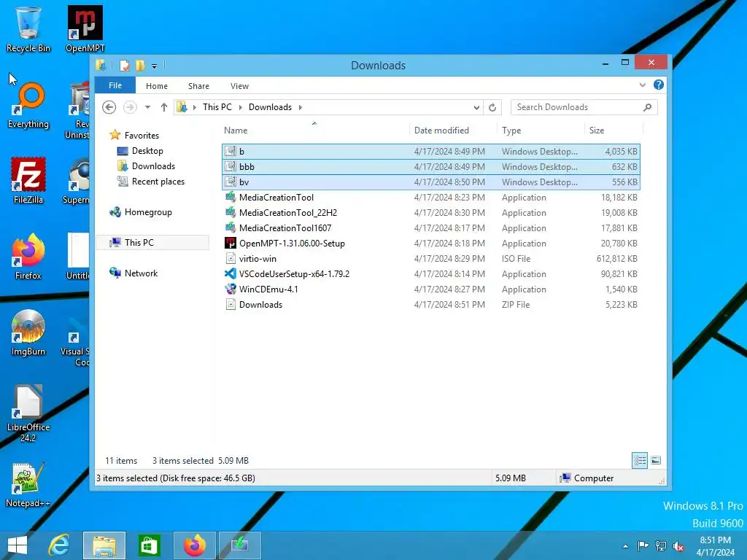Go back with the Back arrow button

pos(109,107)
